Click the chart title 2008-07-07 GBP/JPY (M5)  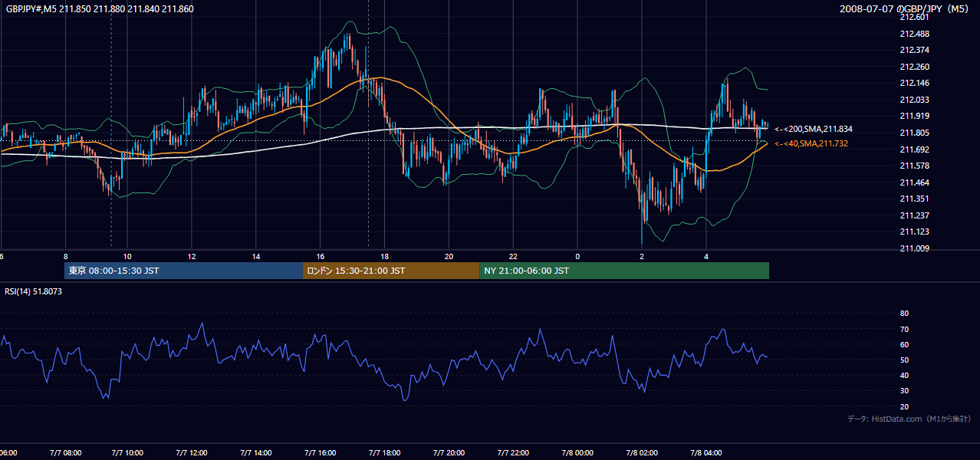point(906,8)
